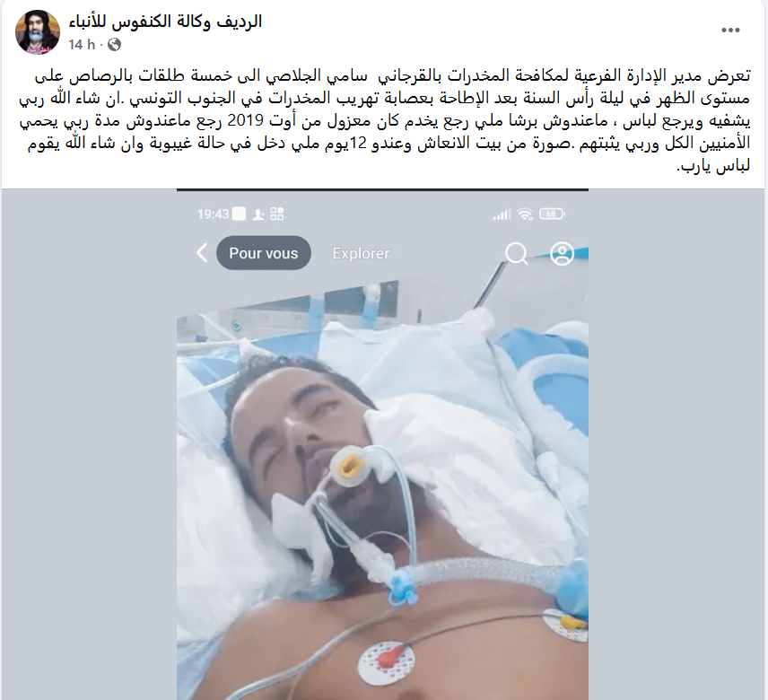The image size is (768, 700).
Task: Click the 14 h post timestamp
Action: pos(82,45)
